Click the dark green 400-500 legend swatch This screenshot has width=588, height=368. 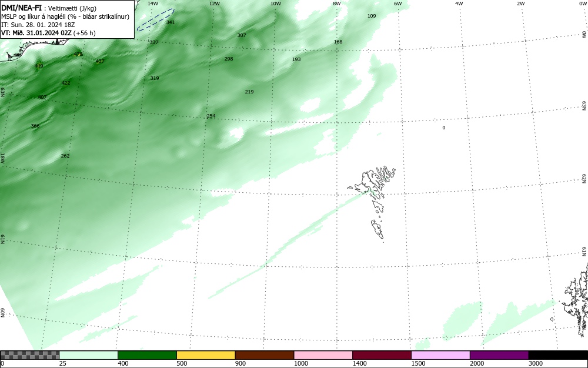[147, 355]
